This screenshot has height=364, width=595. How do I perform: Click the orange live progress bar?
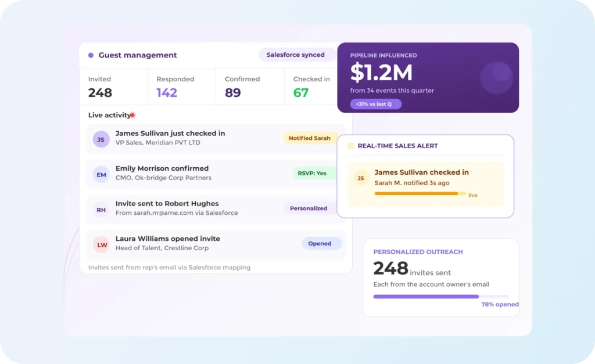pyautogui.click(x=420, y=193)
